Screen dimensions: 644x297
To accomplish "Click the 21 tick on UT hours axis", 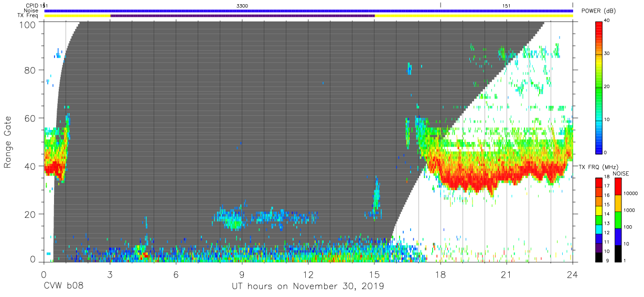I will point(506,274).
